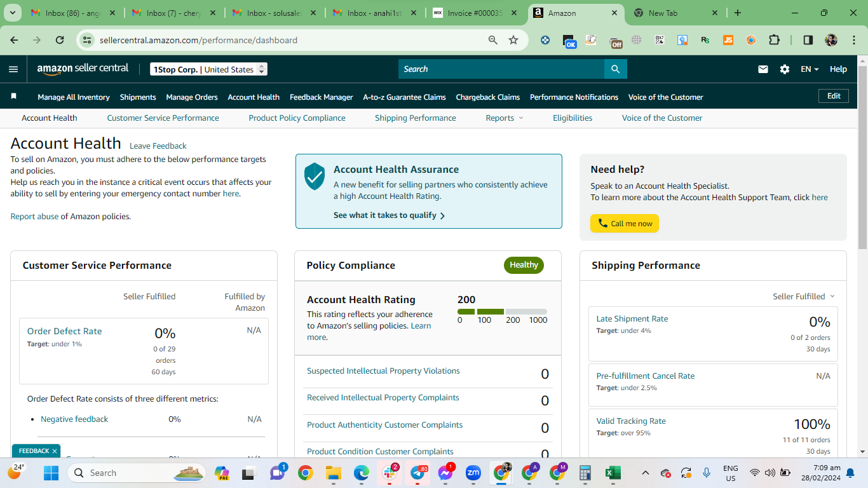Viewport: 868px width, 488px height.
Task: Open the Calculator from the taskbar
Action: pos(585,473)
